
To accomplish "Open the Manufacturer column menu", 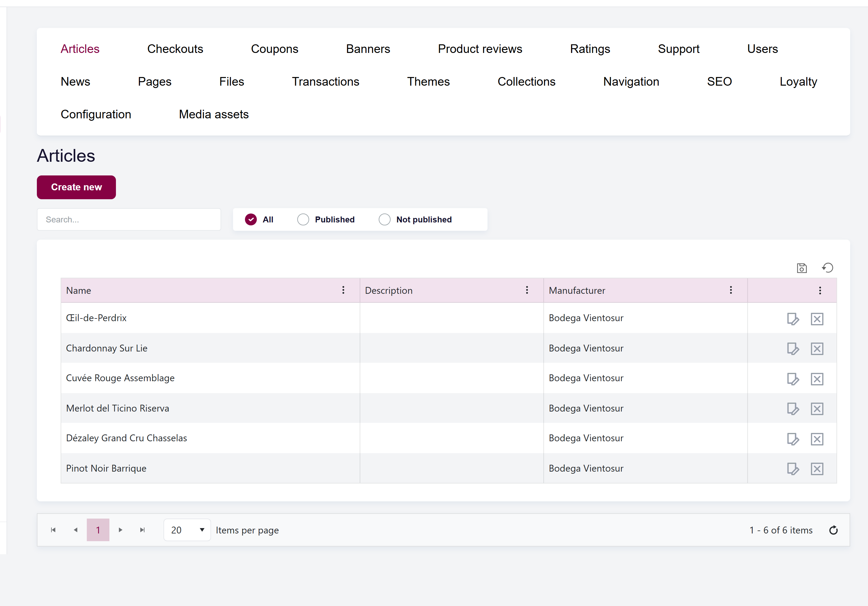I will point(731,290).
